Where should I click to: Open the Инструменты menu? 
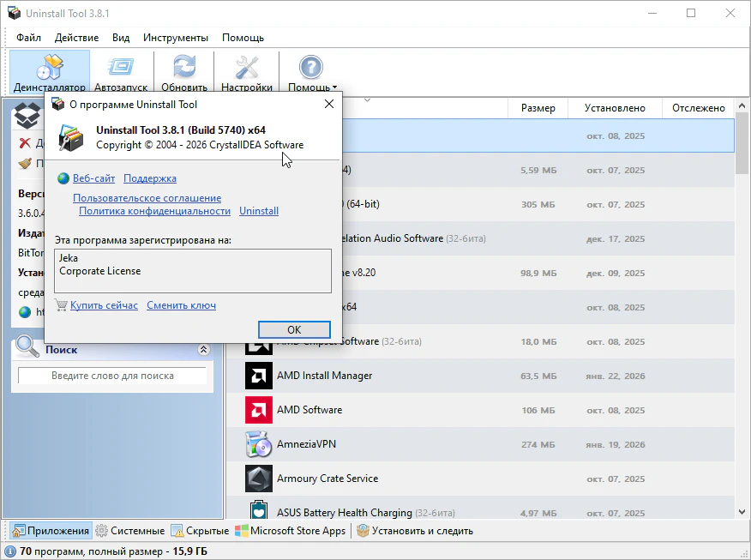point(176,38)
